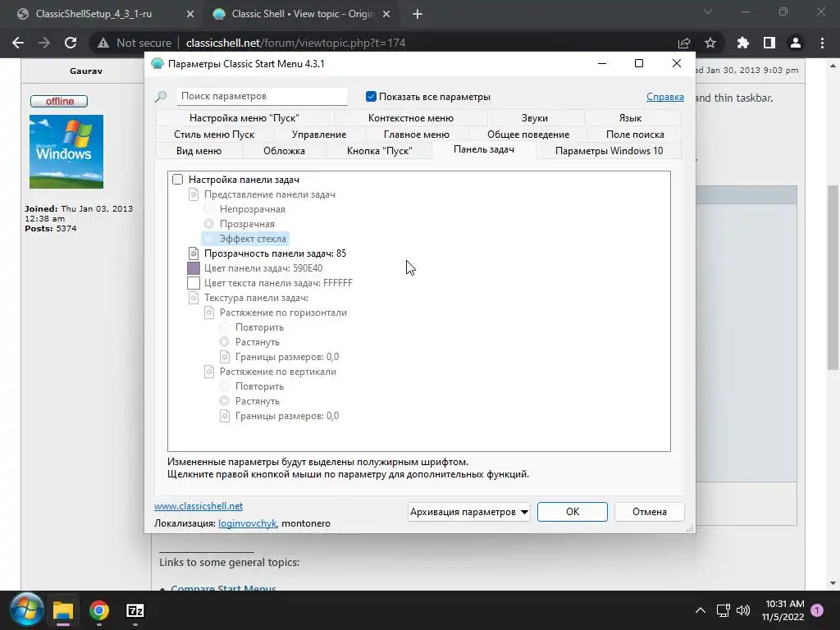Click icon beside Растяжение по вертикали

pyautogui.click(x=209, y=372)
